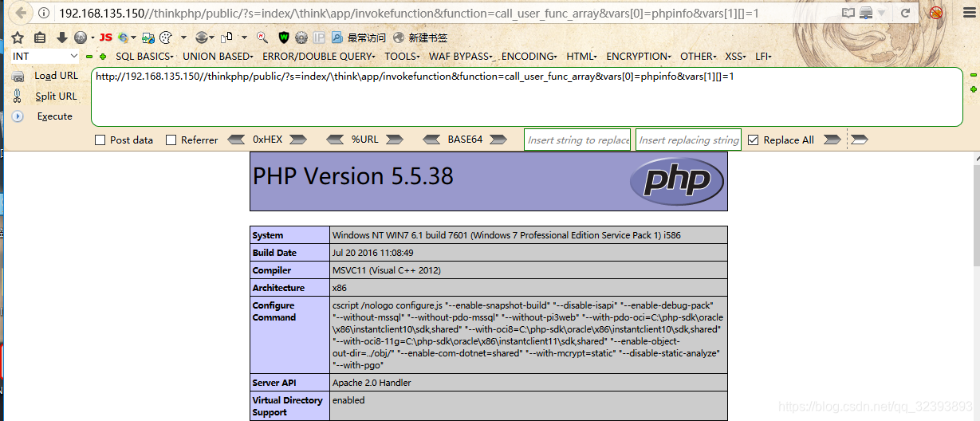This screenshot has width=980, height=421.
Task: Click 'PHP Version 5.5.38' heading
Action: click(353, 176)
